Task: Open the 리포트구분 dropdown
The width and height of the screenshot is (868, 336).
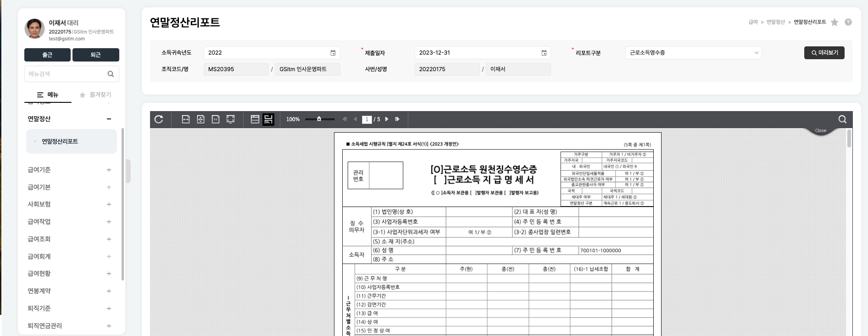Action: [693, 53]
